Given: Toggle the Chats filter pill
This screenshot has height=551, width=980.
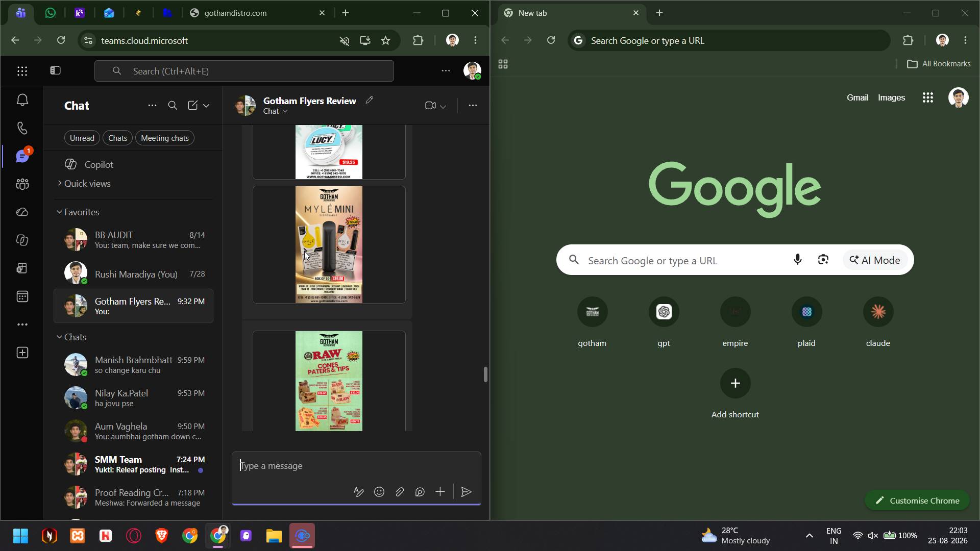Looking at the screenshot, I should 117,138.
